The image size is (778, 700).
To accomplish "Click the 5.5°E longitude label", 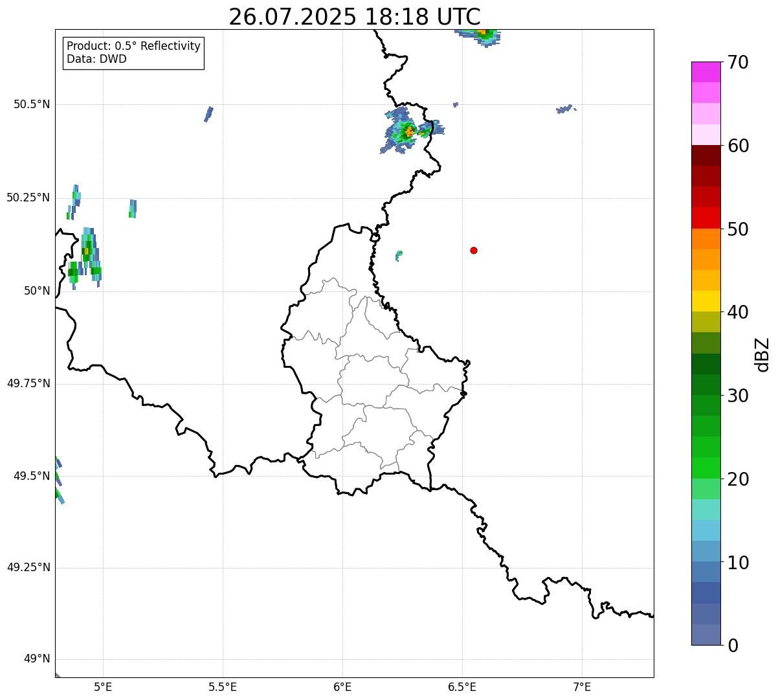I will coord(223,686).
